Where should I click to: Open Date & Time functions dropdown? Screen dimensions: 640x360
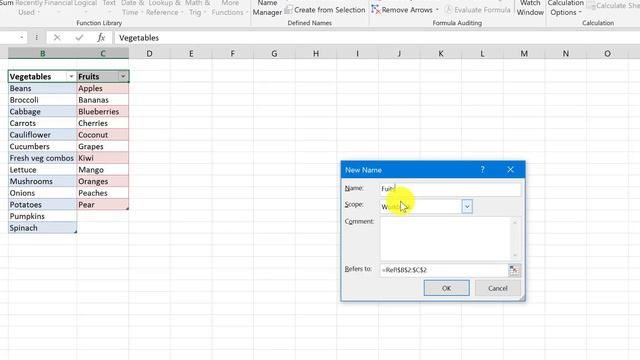[x=132, y=7]
